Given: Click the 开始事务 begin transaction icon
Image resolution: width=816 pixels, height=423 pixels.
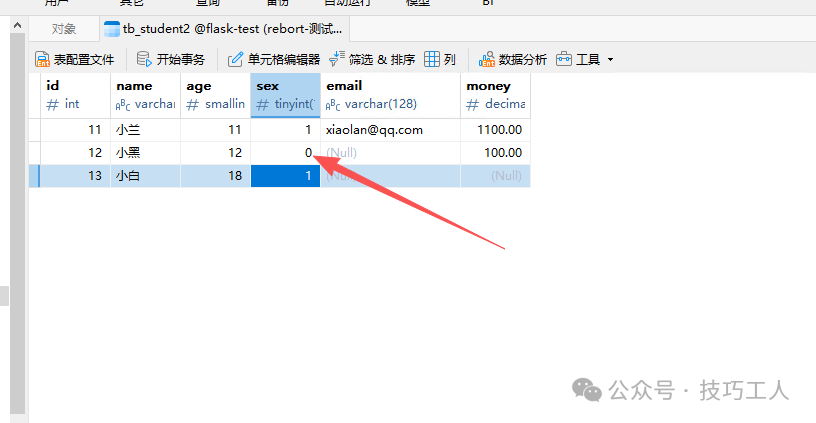Looking at the screenshot, I should pyautogui.click(x=144, y=59).
